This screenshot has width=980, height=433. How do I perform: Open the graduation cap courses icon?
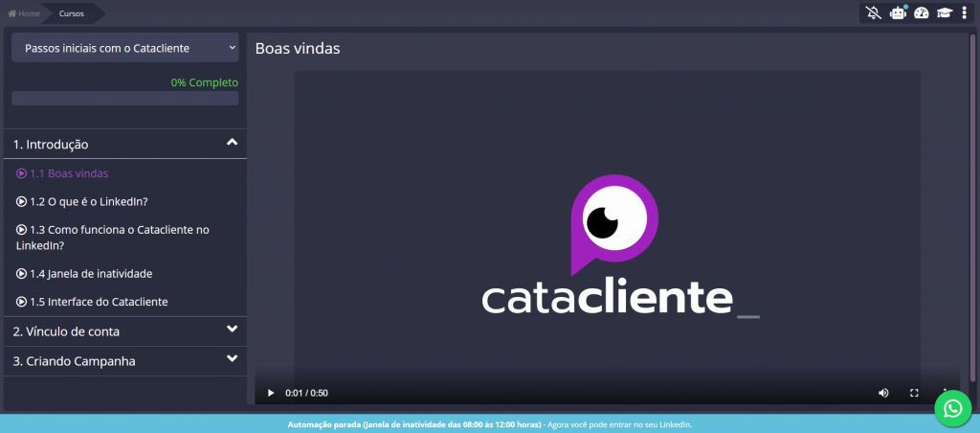tap(944, 13)
